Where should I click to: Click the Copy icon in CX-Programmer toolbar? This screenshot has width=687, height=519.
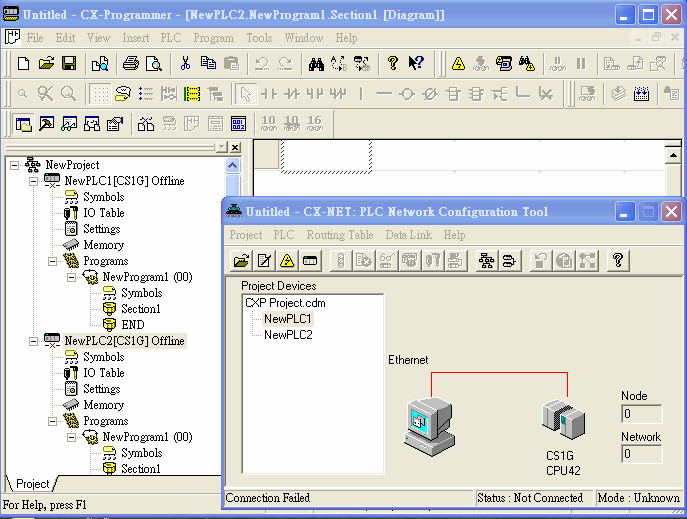click(x=208, y=64)
